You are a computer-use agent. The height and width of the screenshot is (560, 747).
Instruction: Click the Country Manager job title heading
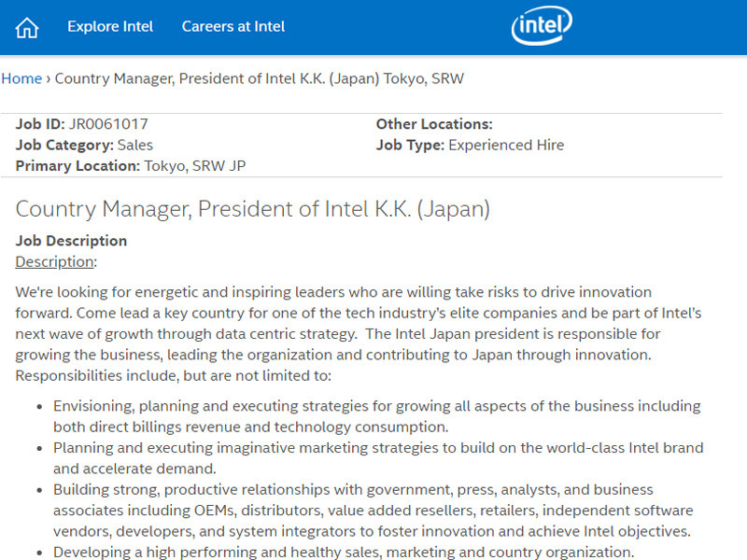[252, 209]
